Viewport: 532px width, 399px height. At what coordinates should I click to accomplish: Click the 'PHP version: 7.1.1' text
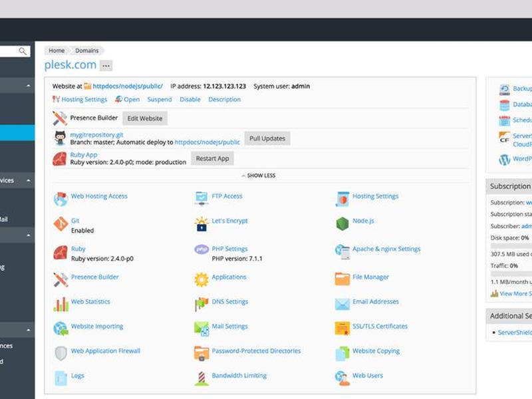click(x=237, y=259)
